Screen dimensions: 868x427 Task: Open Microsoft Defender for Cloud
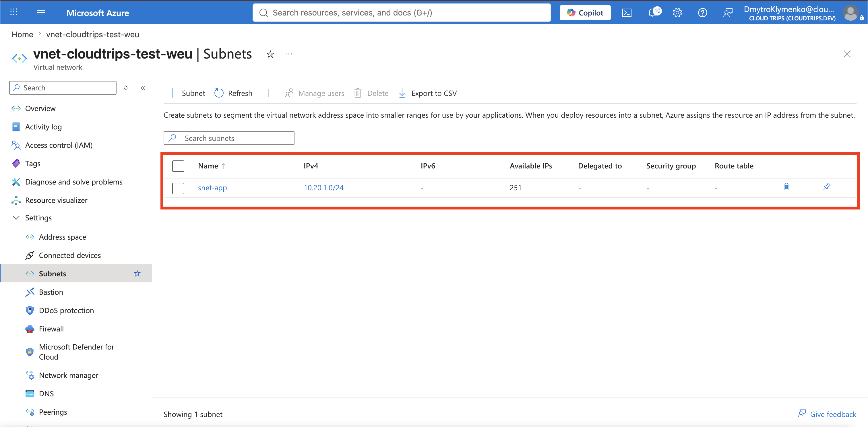point(76,352)
